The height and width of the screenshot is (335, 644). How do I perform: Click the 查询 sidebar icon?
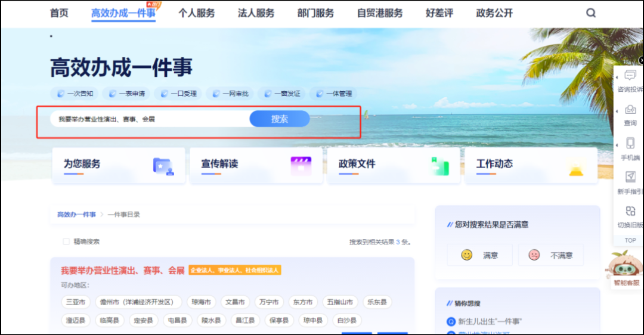(630, 110)
